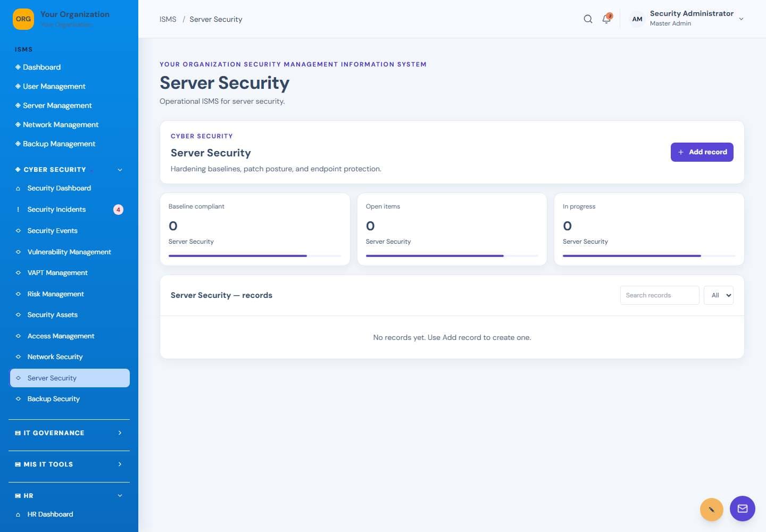The width and height of the screenshot is (766, 532).
Task: Click the Open items progress bar
Action: click(452, 256)
